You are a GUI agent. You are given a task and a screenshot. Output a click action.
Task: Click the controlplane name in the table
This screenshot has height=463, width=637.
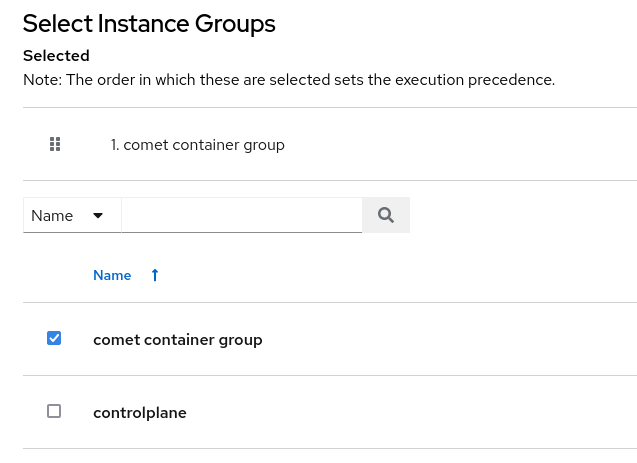[x=139, y=412]
